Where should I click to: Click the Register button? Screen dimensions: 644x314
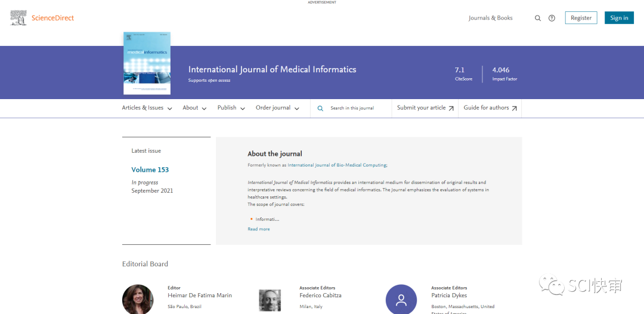581,18
